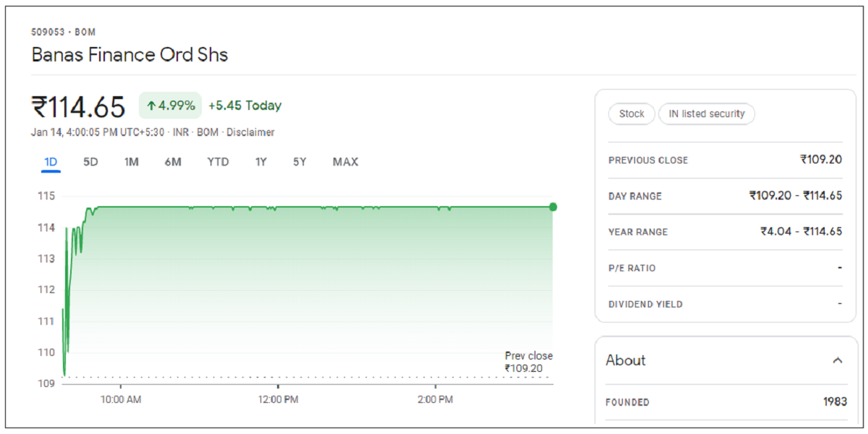Click the 2:00 PM axis label
868x434 pixels.
tap(435, 399)
